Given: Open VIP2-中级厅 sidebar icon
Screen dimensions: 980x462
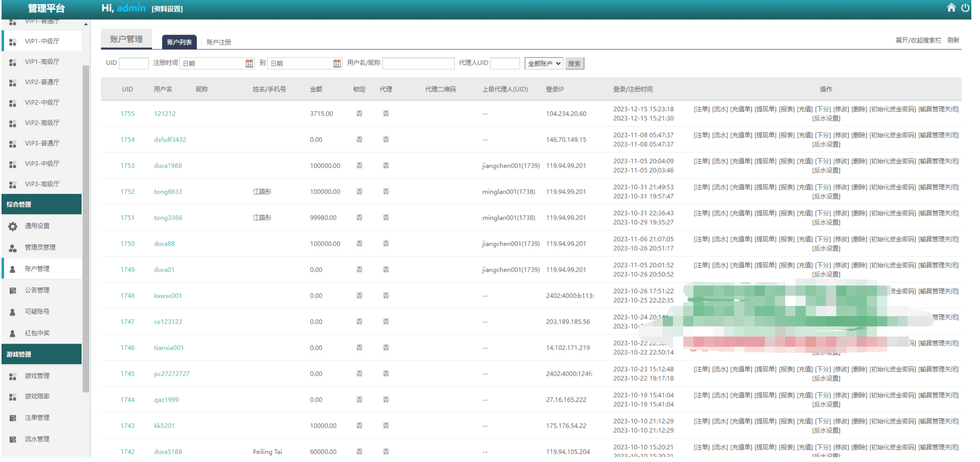Looking at the screenshot, I should (13, 102).
